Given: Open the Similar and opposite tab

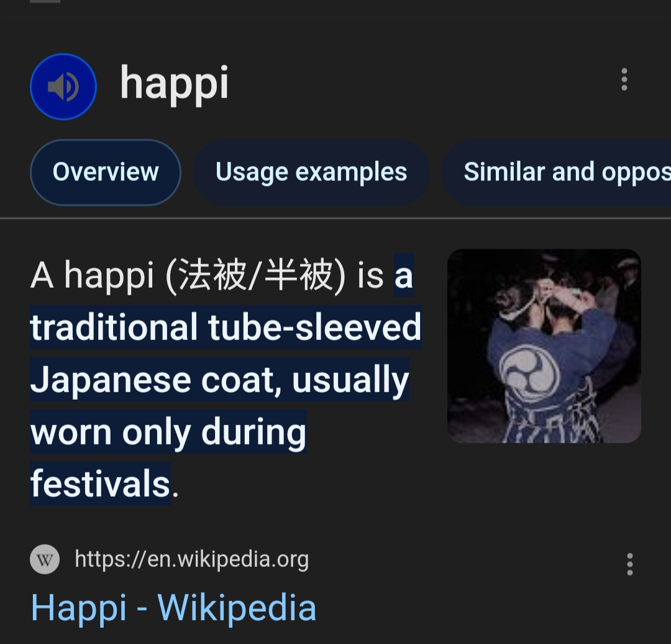Looking at the screenshot, I should tap(556, 172).
